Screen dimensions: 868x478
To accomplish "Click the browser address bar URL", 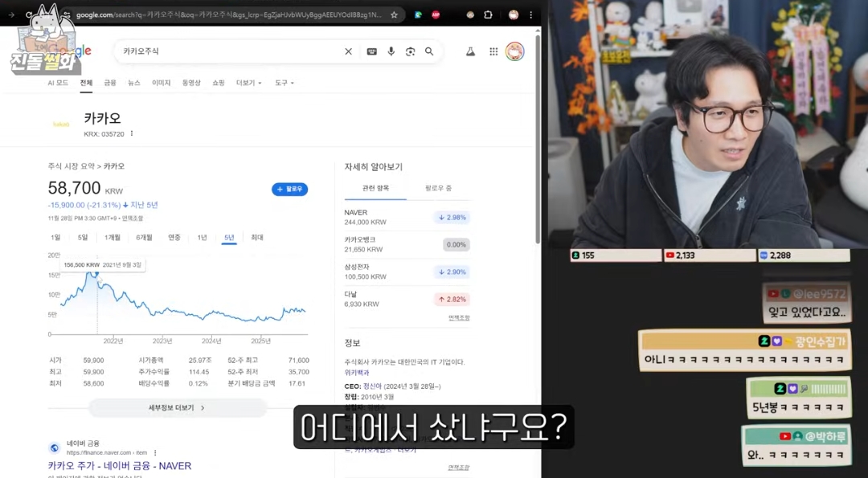I will 228,15.
